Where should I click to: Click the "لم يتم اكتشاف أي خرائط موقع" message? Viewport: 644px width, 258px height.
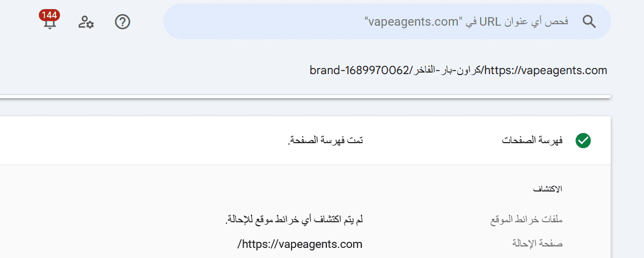pos(294,220)
